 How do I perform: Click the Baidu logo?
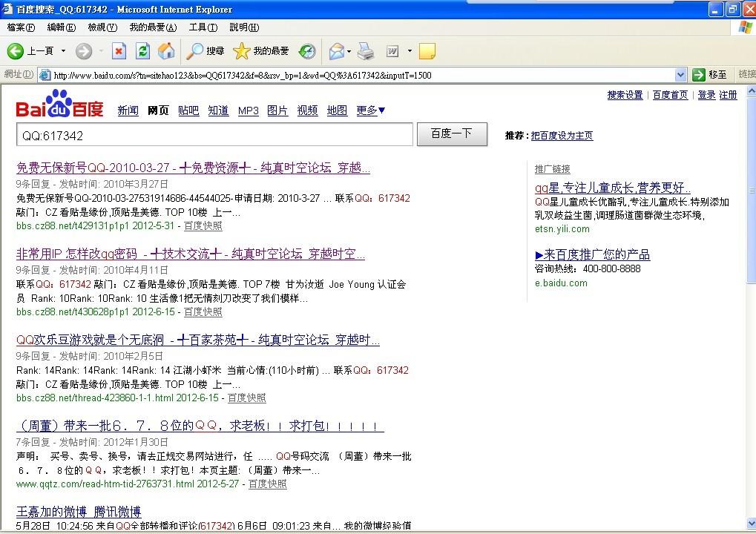pos(60,104)
